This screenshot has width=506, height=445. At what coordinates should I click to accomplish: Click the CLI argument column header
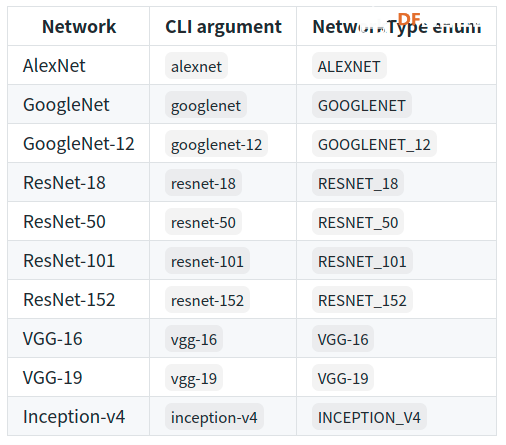click(x=223, y=27)
